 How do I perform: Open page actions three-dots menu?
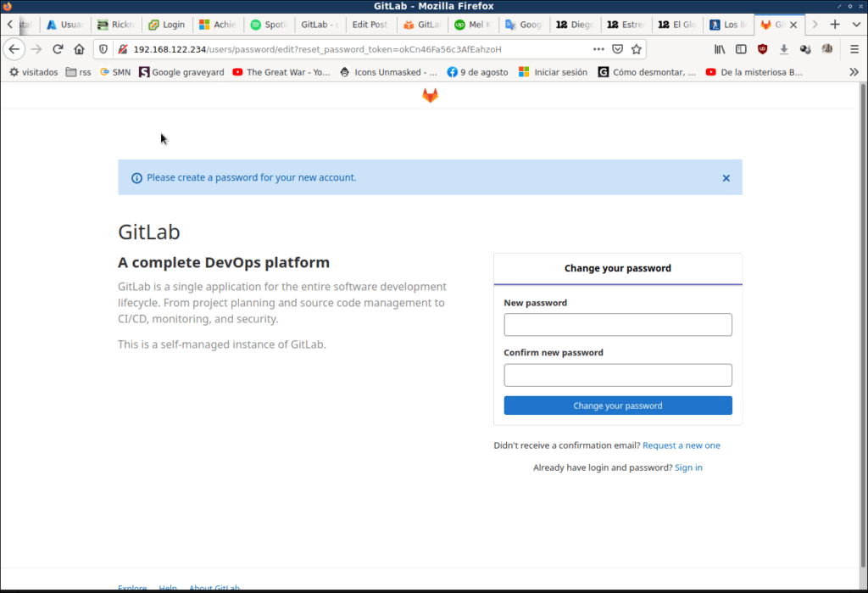(598, 49)
